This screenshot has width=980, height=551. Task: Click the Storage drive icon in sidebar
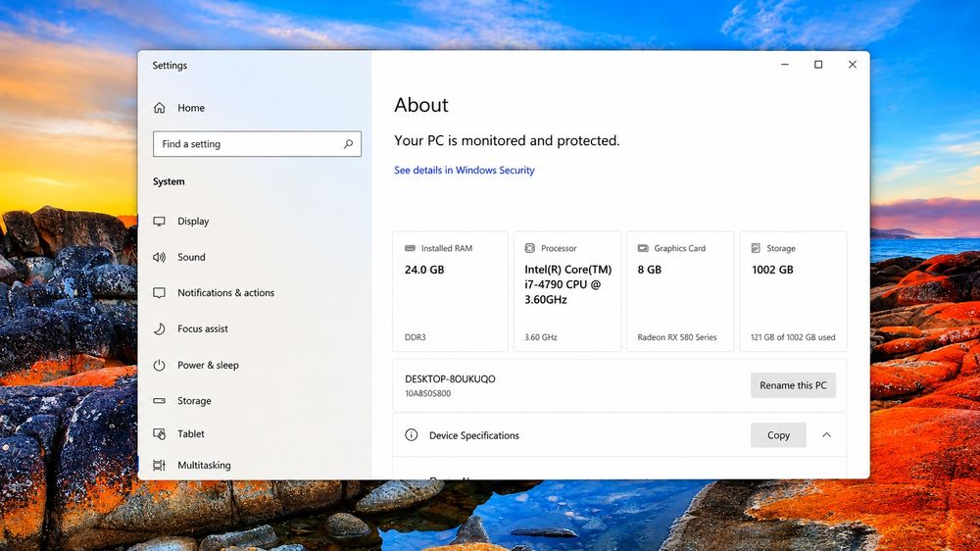pyautogui.click(x=160, y=400)
